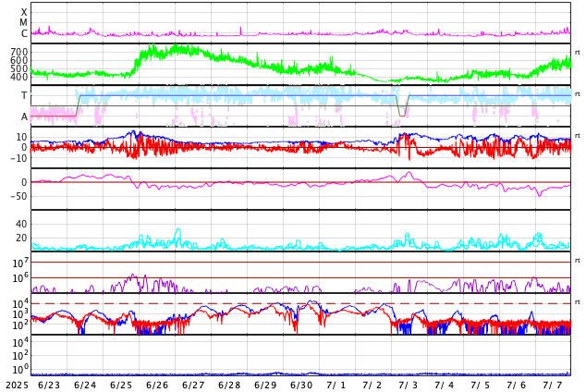Select the "6/23" date label

click(x=49, y=386)
